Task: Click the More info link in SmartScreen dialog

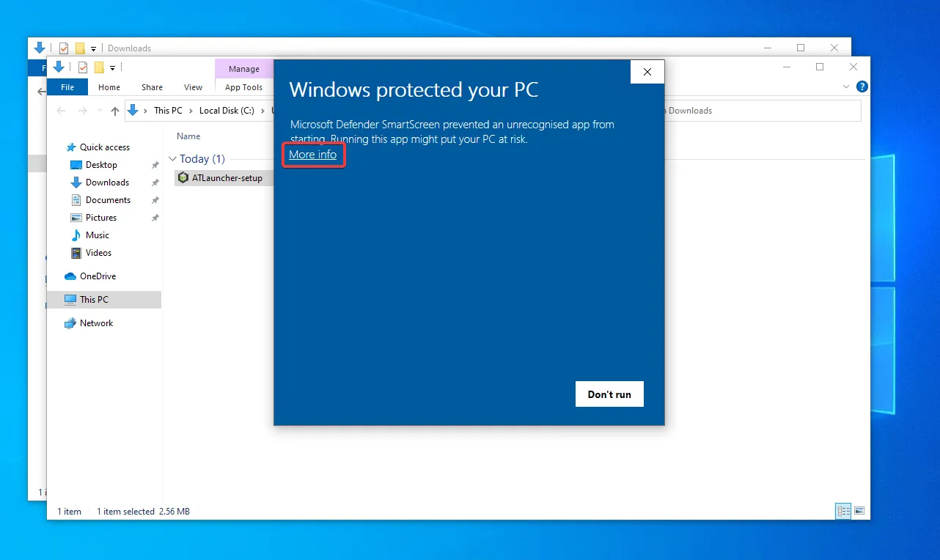Action: pyautogui.click(x=313, y=155)
